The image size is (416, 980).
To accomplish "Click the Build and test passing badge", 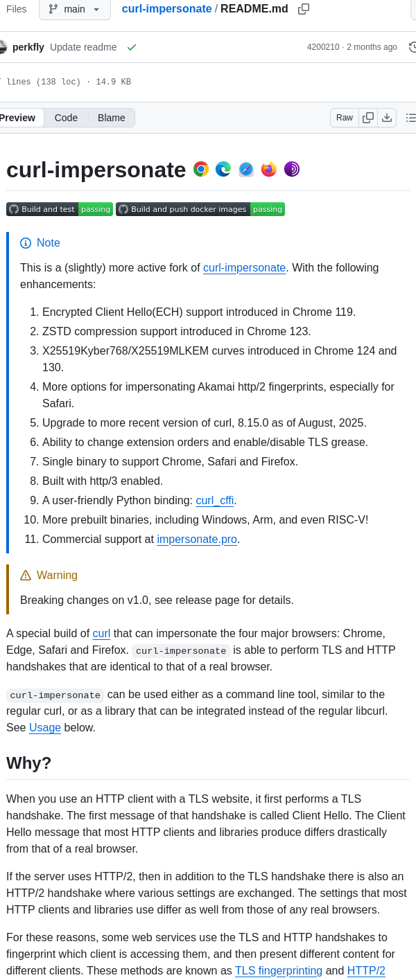I will 60,208.
